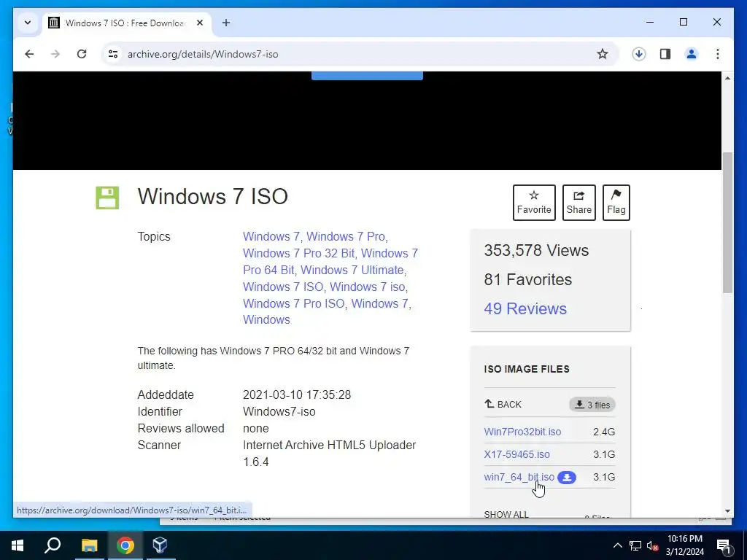Flag this archive item

pos(616,203)
